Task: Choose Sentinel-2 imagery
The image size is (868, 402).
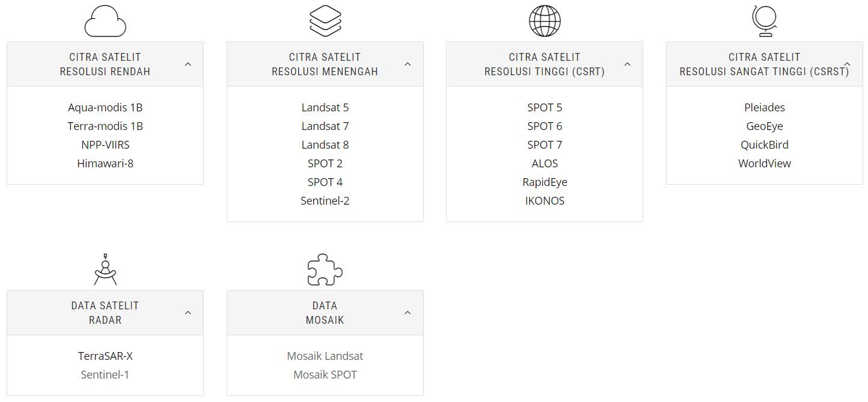Action: [x=325, y=201]
